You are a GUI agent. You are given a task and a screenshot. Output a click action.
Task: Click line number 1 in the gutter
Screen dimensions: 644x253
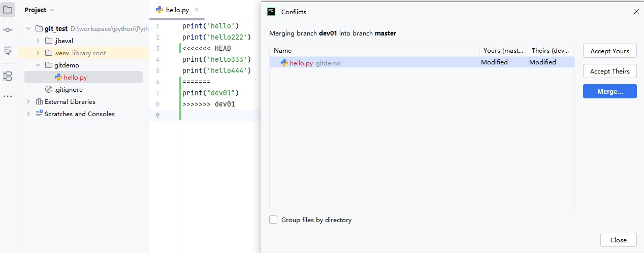(x=158, y=26)
